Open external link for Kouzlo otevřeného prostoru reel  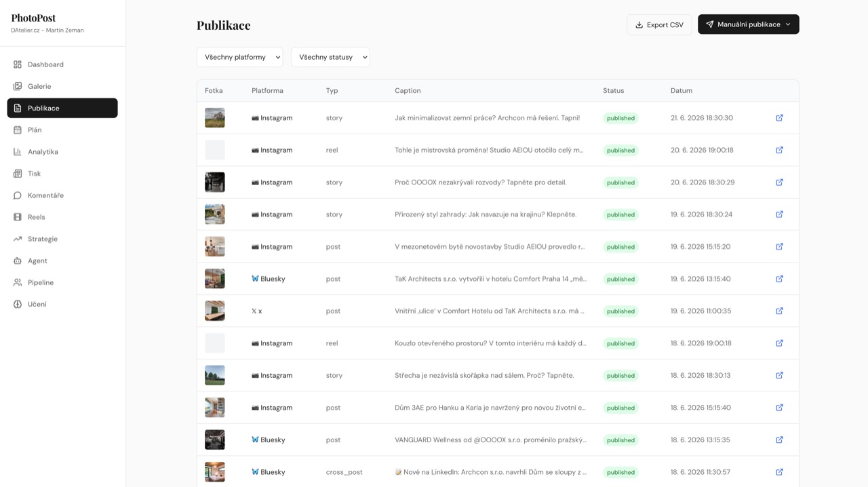[779, 343]
